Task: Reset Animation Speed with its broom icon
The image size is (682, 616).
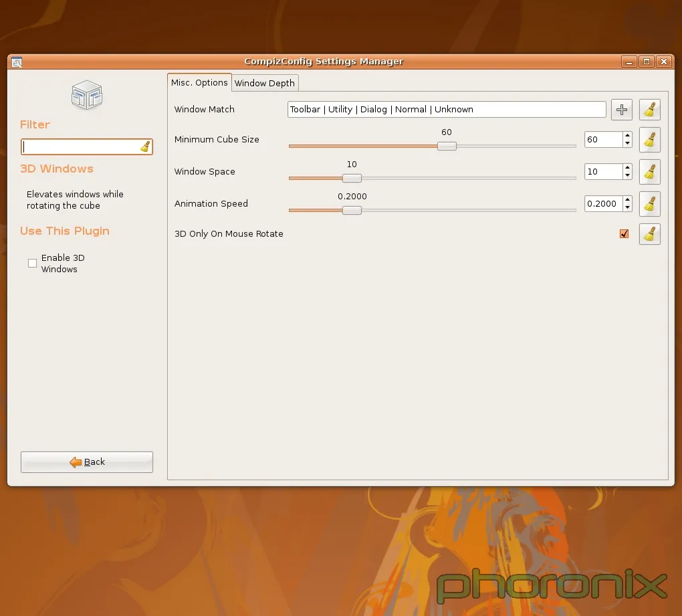Action: point(649,204)
